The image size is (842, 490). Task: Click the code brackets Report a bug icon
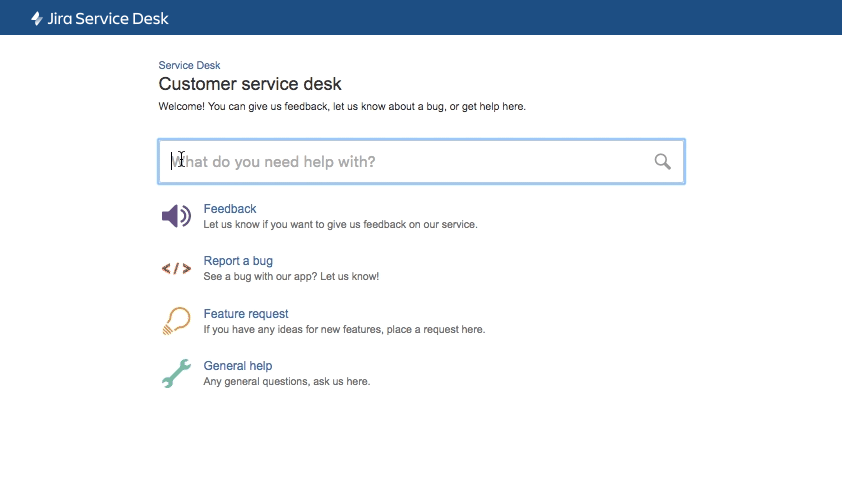coord(176,268)
